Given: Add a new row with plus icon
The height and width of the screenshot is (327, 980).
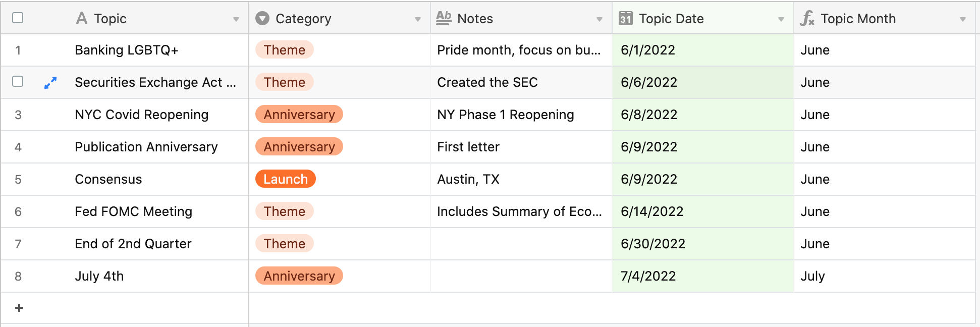Looking at the screenshot, I should 19,308.
